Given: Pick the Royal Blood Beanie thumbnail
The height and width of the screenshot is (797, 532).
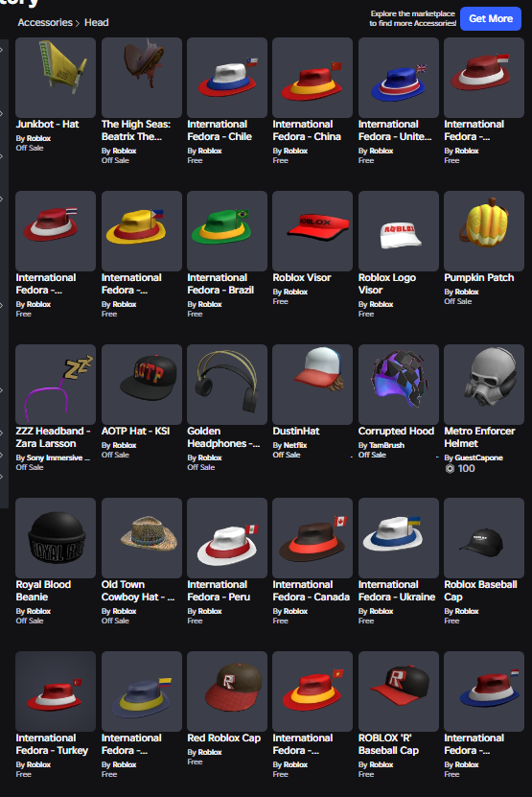Looking at the screenshot, I should (x=56, y=538).
